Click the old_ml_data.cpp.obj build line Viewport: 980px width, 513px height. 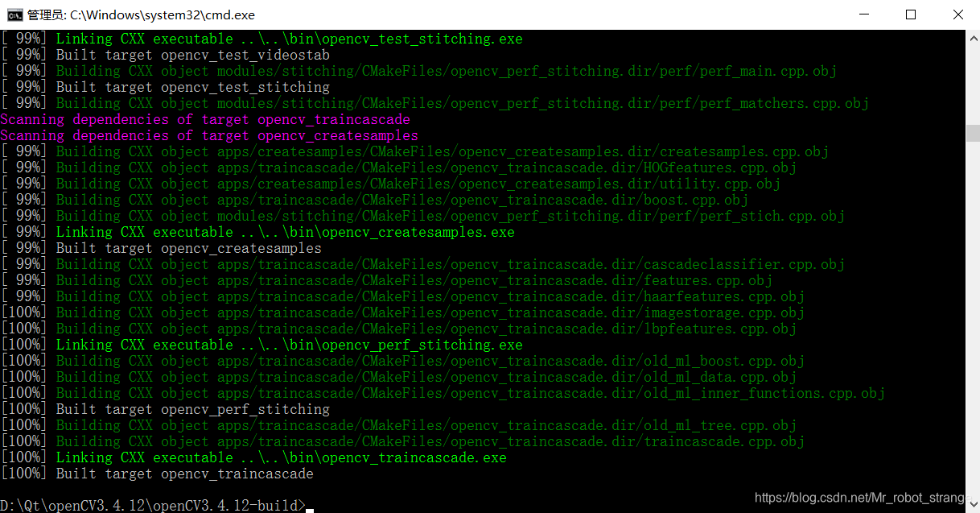[x=398, y=377]
